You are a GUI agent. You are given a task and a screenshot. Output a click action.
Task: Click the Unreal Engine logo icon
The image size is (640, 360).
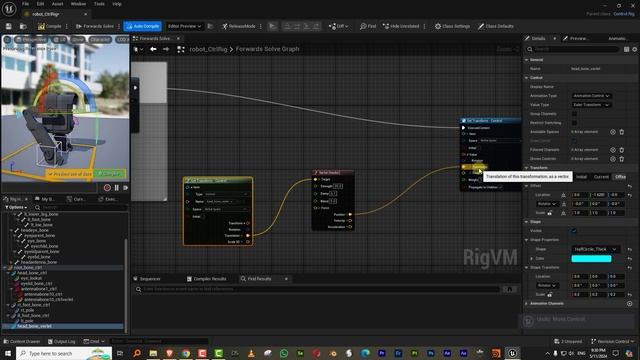pyautogui.click(x=9, y=8)
